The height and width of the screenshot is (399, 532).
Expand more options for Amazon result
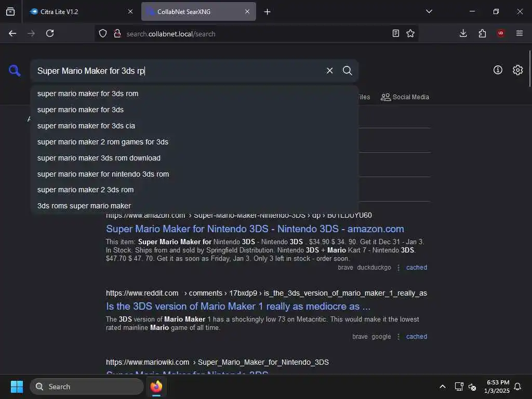tap(398, 268)
